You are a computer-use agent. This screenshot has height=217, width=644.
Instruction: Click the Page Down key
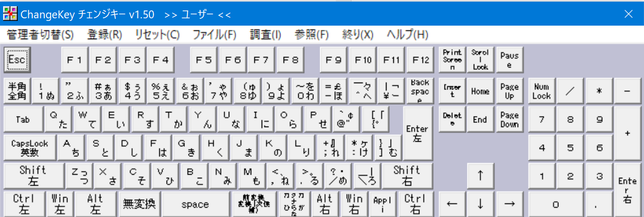coord(509,119)
